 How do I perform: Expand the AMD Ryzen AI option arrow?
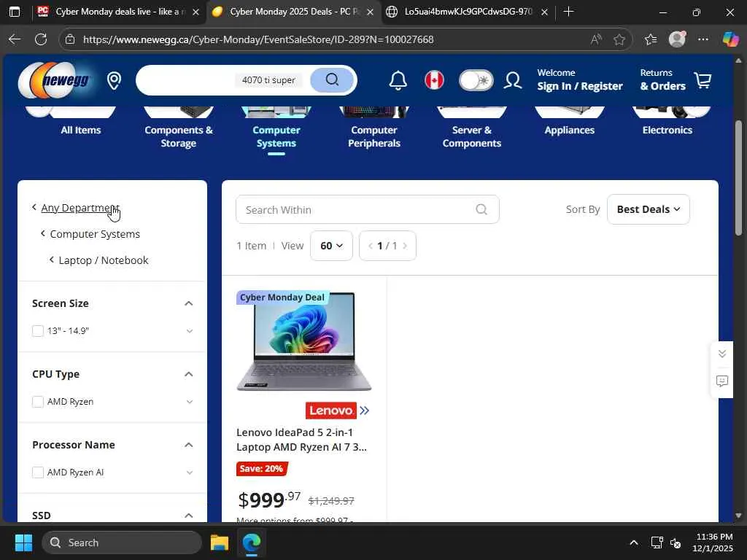(x=190, y=472)
